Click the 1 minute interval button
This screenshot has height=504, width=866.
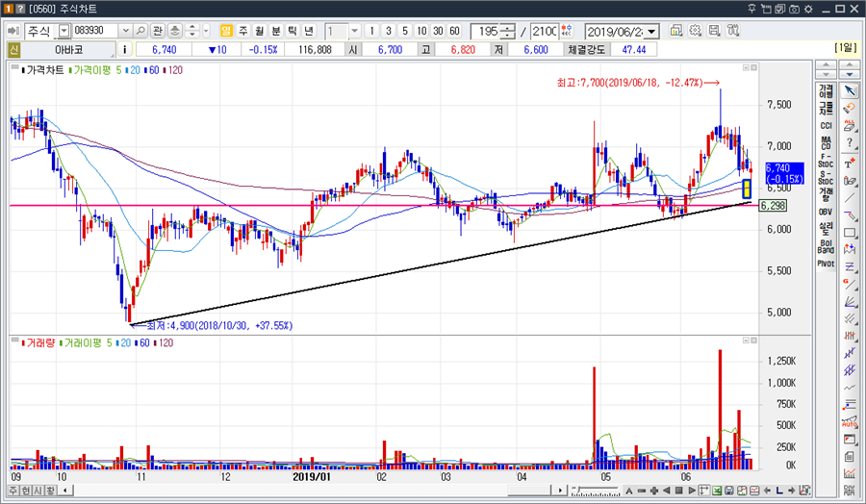click(371, 31)
